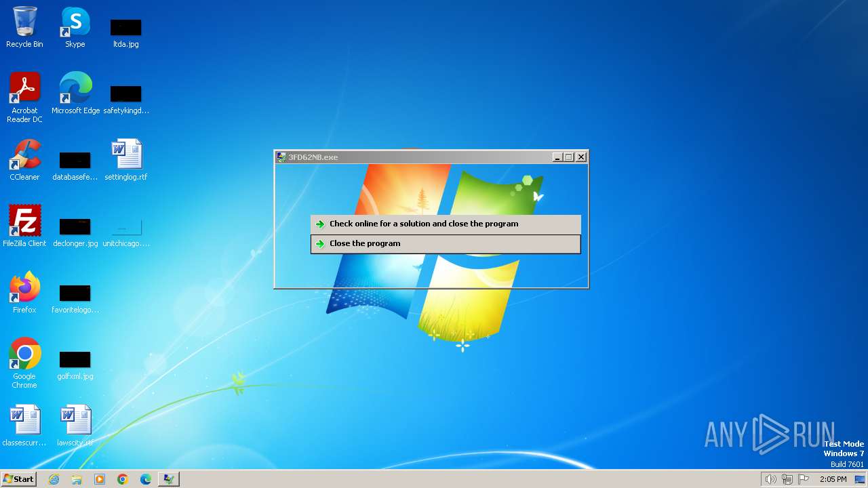Image resolution: width=868 pixels, height=488 pixels.
Task: Select the classescurr... document icon
Action: click(24, 426)
